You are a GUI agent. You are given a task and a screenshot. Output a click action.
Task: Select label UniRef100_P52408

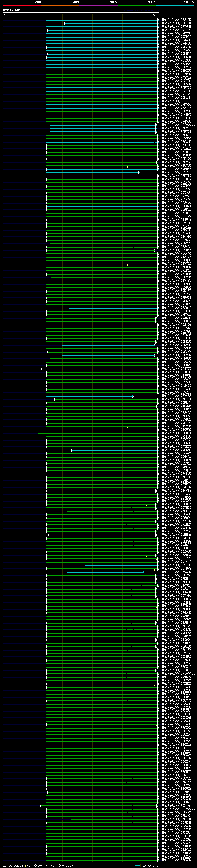176,50
